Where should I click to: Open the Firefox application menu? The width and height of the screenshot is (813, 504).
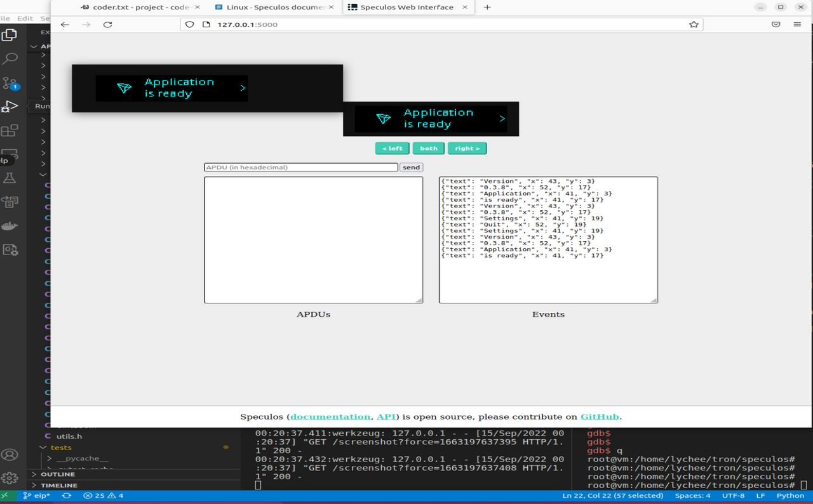(x=797, y=25)
